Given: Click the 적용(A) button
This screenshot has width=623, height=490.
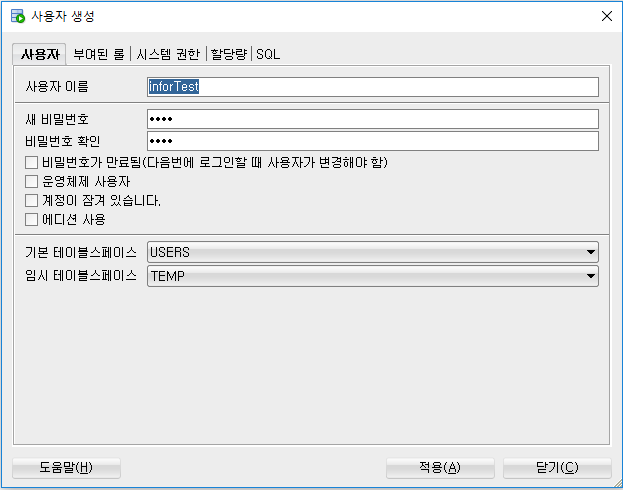Looking at the screenshot, I should click(x=440, y=468).
